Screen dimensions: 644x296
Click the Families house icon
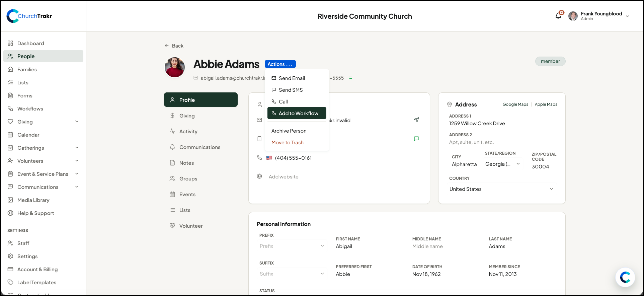(10, 69)
